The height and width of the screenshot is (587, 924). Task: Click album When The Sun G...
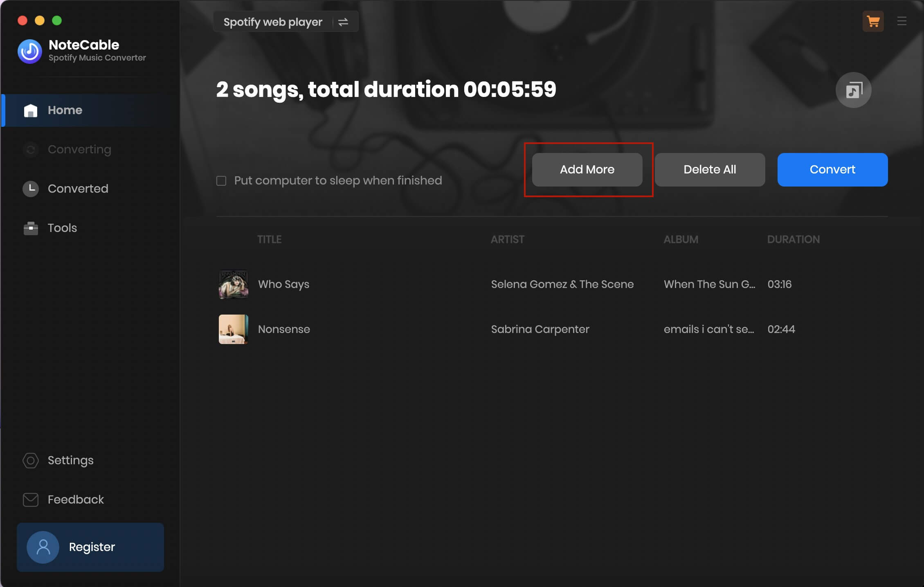coord(710,284)
